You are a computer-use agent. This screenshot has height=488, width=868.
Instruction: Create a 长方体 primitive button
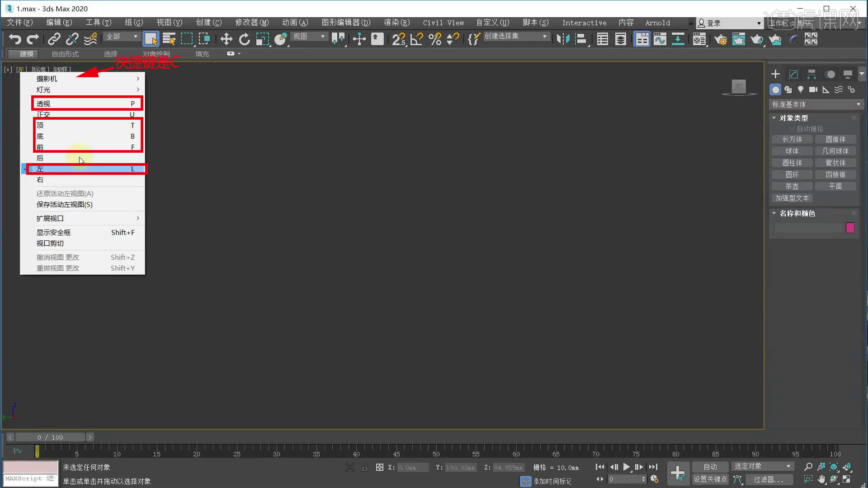click(792, 140)
